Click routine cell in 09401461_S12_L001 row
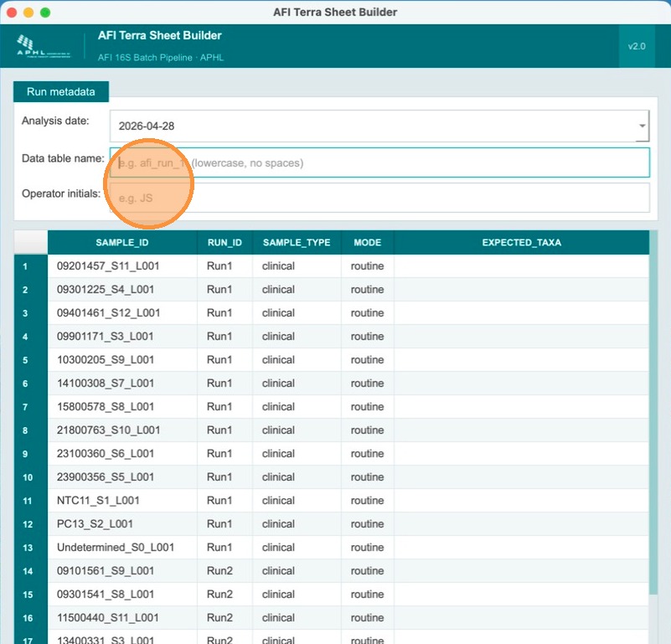The image size is (671, 644). click(x=367, y=313)
